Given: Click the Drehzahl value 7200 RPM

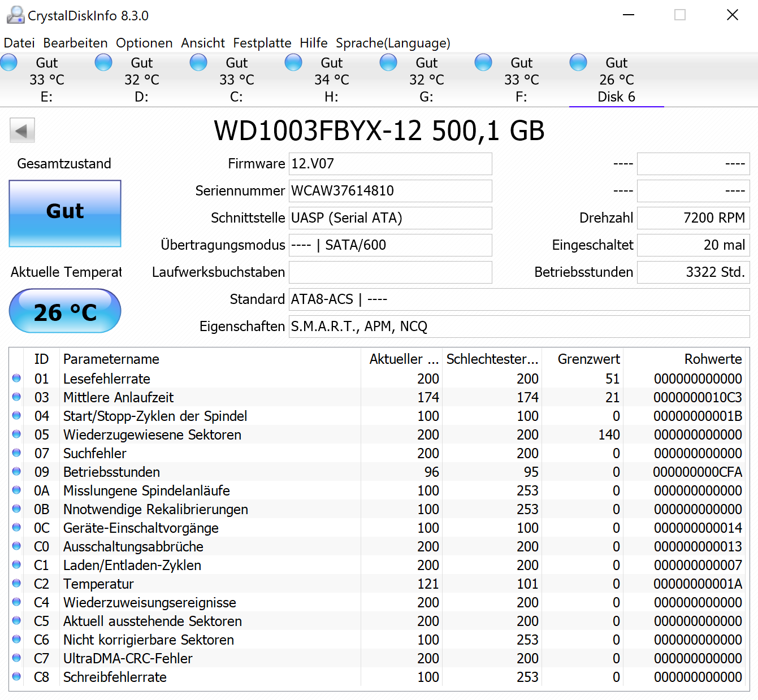Looking at the screenshot, I should point(694,218).
